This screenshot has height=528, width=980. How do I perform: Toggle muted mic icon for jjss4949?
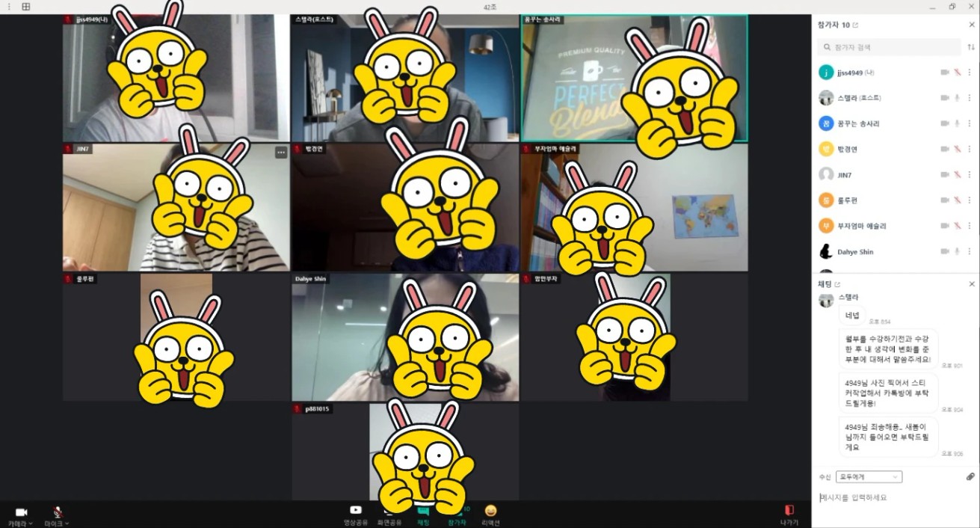click(x=958, y=73)
